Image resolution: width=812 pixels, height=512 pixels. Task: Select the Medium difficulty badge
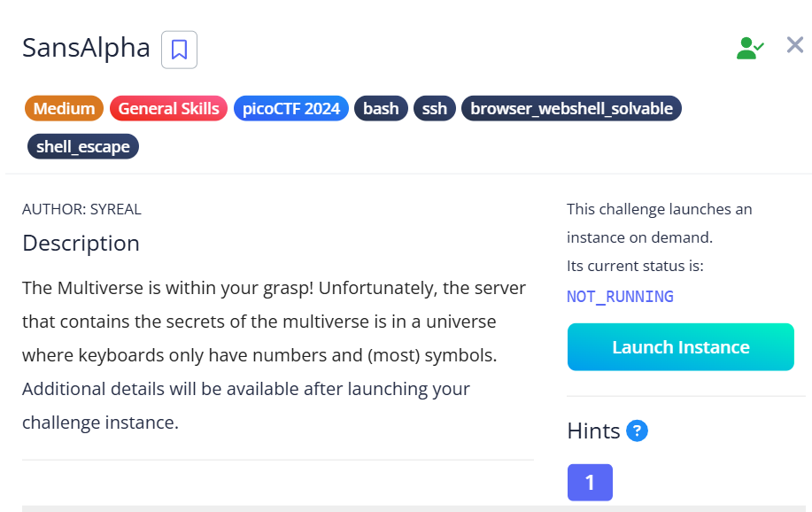[63, 108]
